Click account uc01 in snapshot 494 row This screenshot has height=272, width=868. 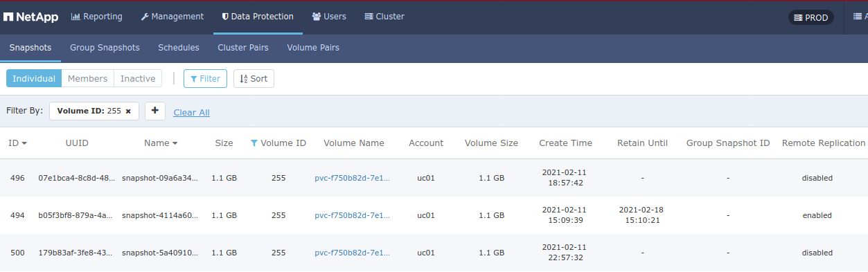tap(426, 215)
